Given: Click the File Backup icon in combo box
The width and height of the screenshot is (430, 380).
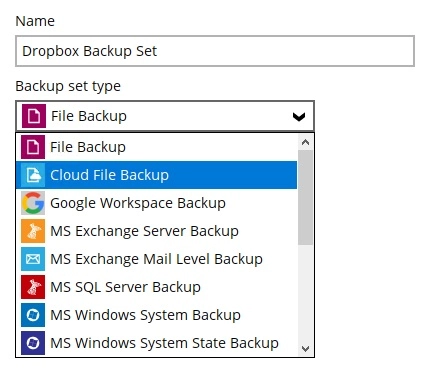Looking at the screenshot, I should pyautogui.click(x=34, y=116).
